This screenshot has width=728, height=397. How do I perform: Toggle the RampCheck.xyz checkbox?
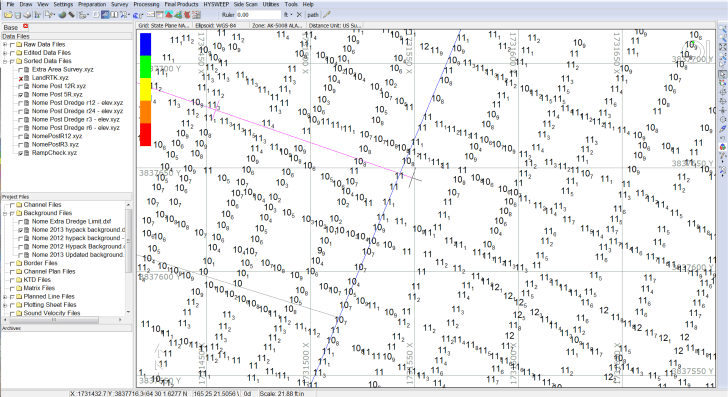20,153
